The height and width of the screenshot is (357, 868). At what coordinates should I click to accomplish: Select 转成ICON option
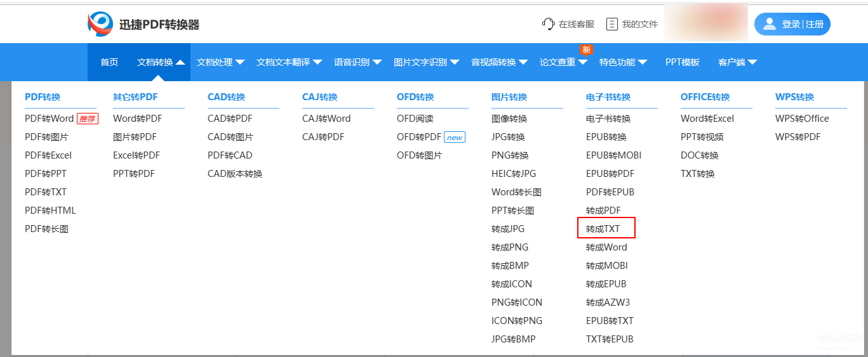point(512,284)
